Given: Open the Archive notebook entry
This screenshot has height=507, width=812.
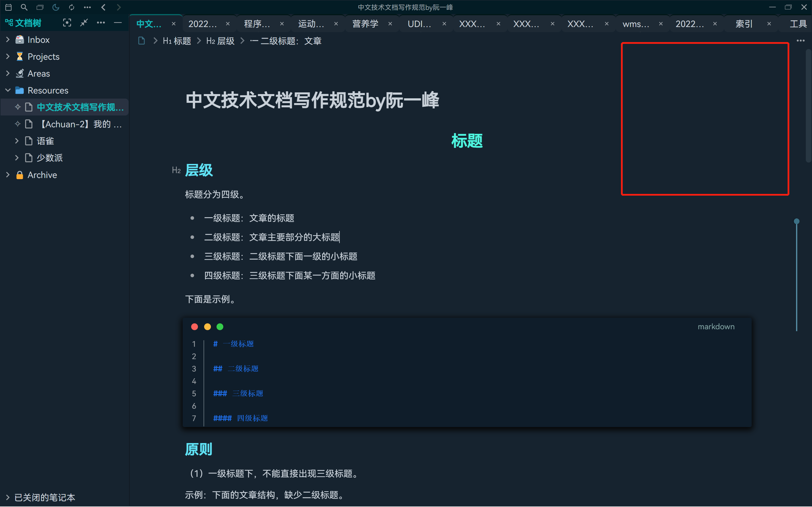Looking at the screenshot, I should point(42,175).
